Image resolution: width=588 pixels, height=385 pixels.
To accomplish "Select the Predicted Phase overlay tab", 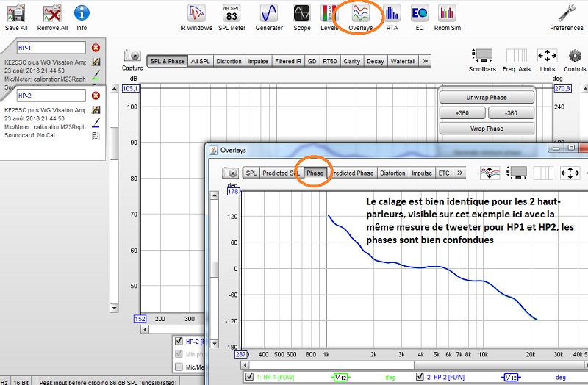I will pos(353,173).
